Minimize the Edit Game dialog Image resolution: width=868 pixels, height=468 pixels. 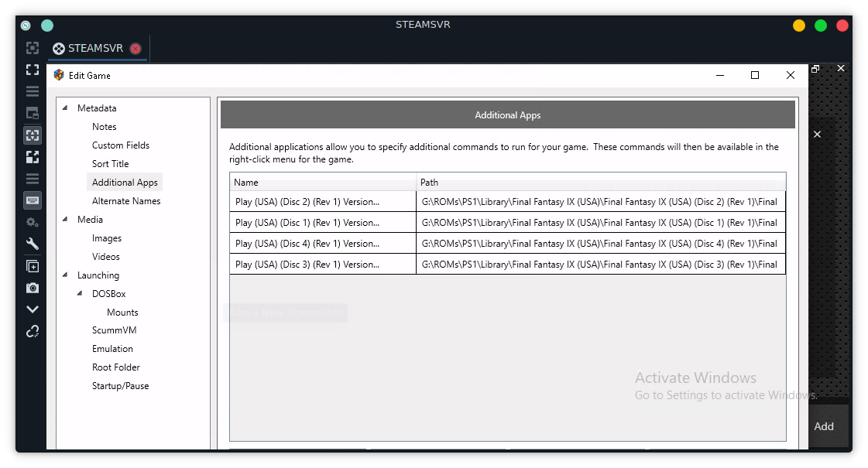719,75
